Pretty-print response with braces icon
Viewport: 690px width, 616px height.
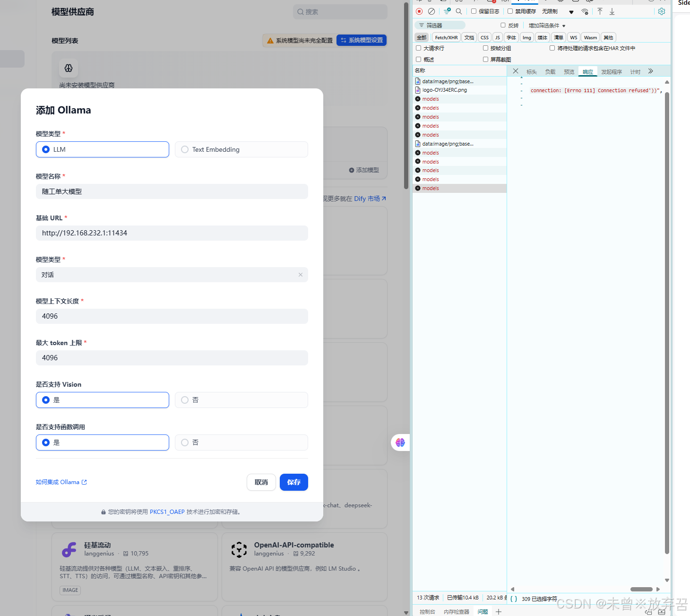(514, 599)
